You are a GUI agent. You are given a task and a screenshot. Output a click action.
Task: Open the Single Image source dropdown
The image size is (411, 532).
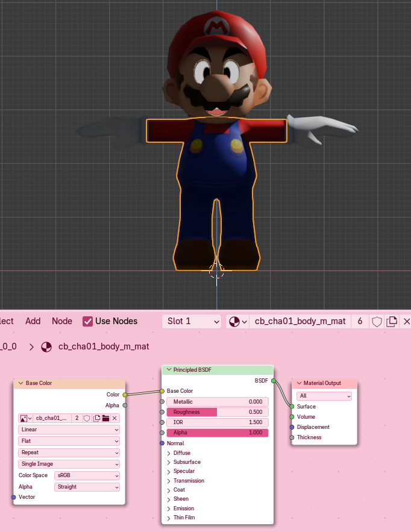[69, 464]
